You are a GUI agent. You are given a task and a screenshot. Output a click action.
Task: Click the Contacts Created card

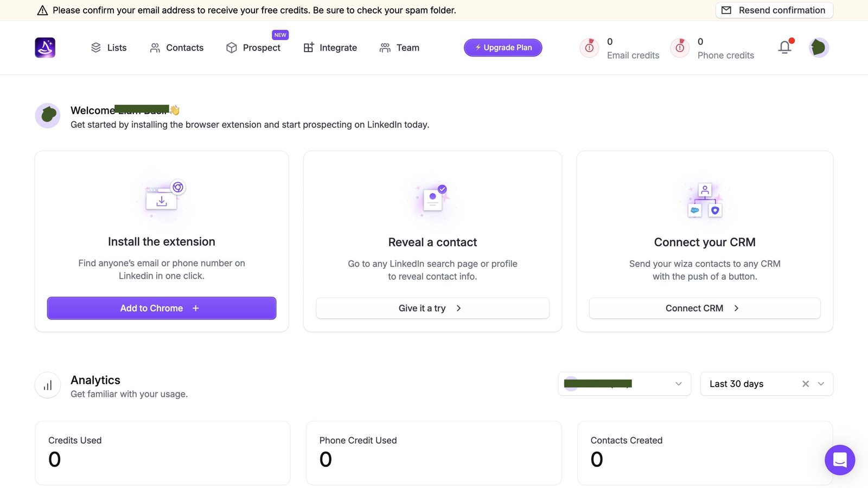tap(705, 453)
